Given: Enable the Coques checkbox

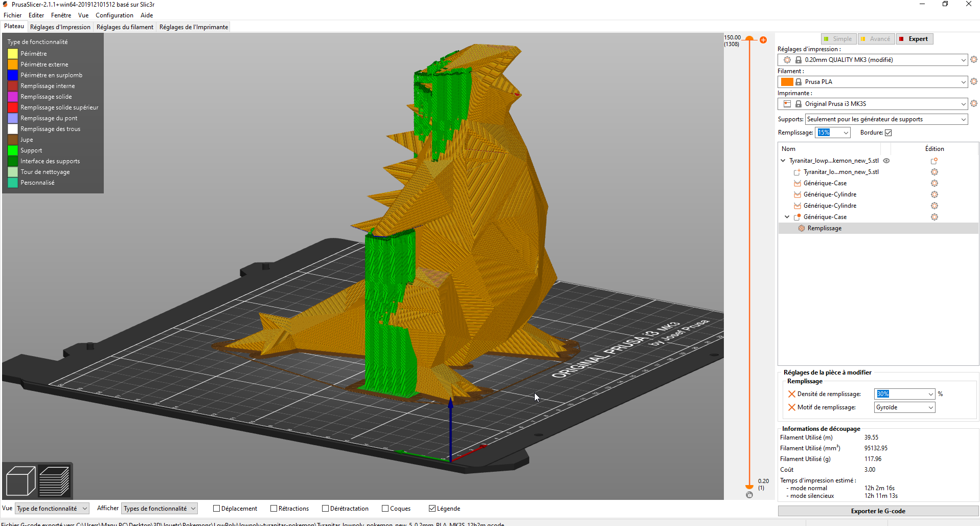Looking at the screenshot, I should [385, 509].
